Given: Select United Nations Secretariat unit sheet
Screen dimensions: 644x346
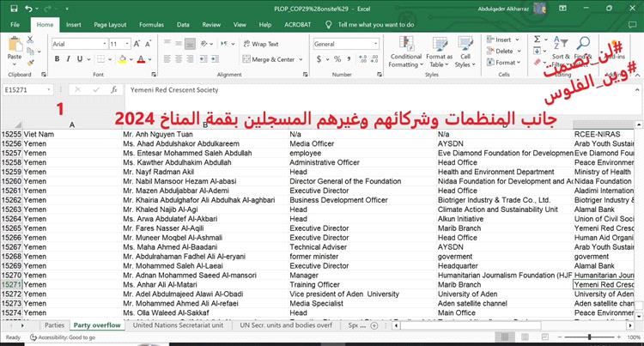Looking at the screenshot, I should point(178,325).
